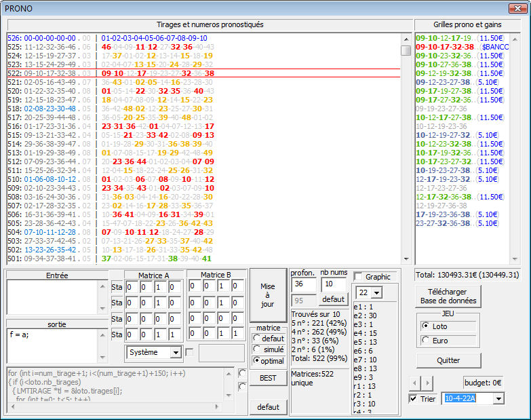The height and width of the screenshot is (420, 531).
Task: Choose the simulé matrice option
Action: point(258,349)
